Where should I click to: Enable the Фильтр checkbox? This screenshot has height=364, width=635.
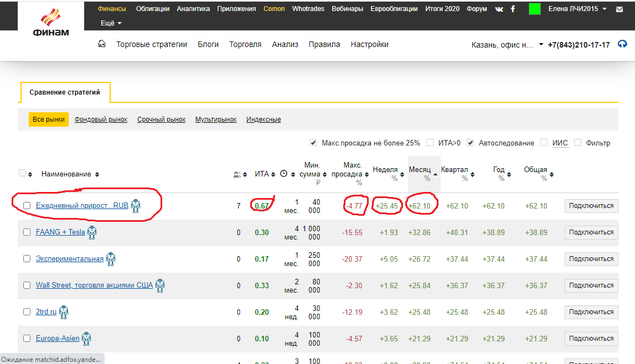578,143
